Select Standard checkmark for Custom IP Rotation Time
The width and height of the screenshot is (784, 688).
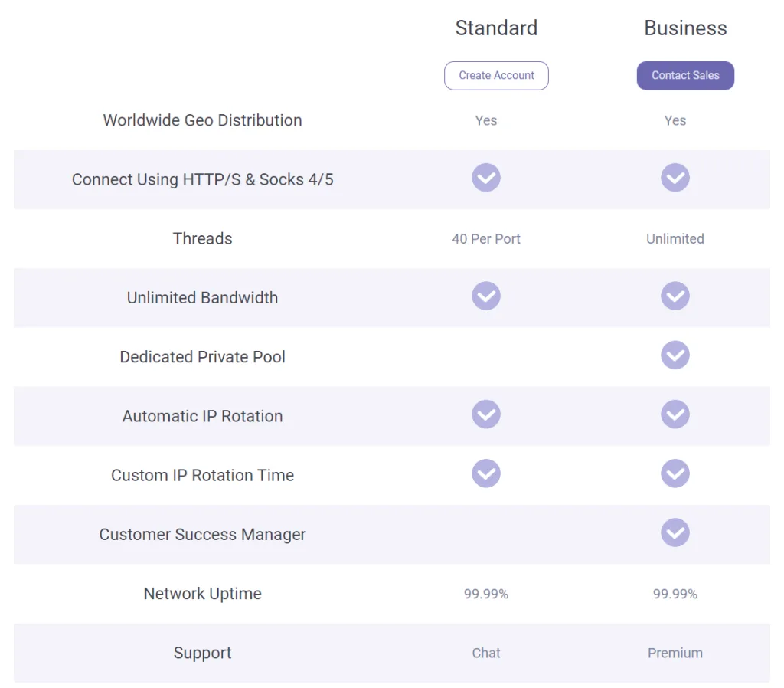(x=486, y=473)
